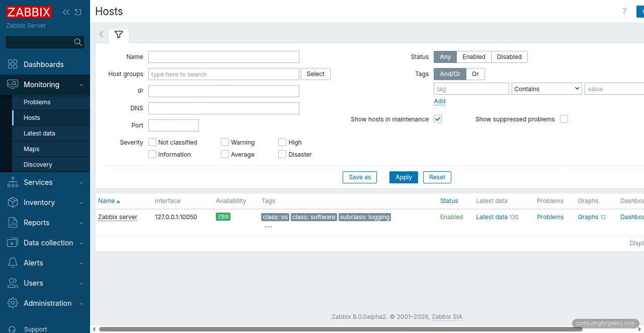Check the Disaster severity checkbox
The width and height of the screenshot is (644, 333).
point(282,154)
